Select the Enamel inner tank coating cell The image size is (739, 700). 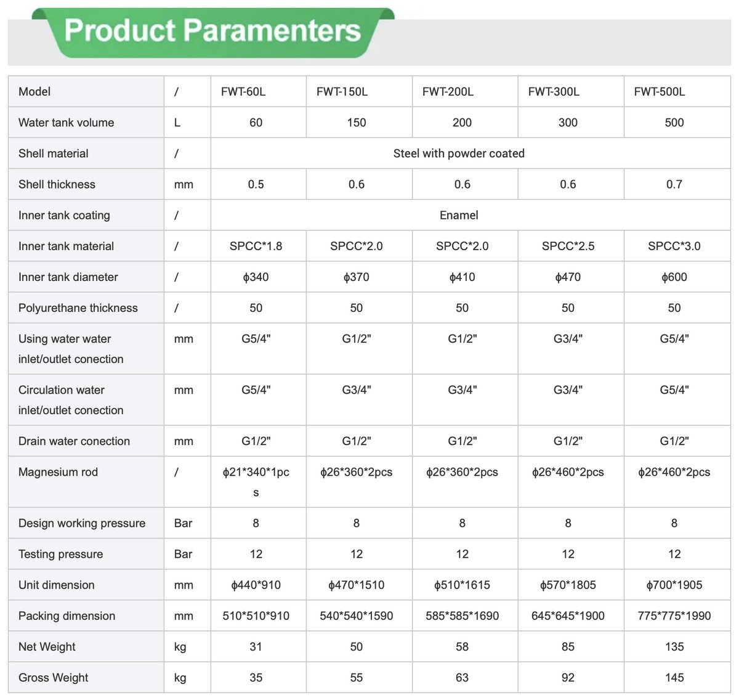(x=459, y=215)
